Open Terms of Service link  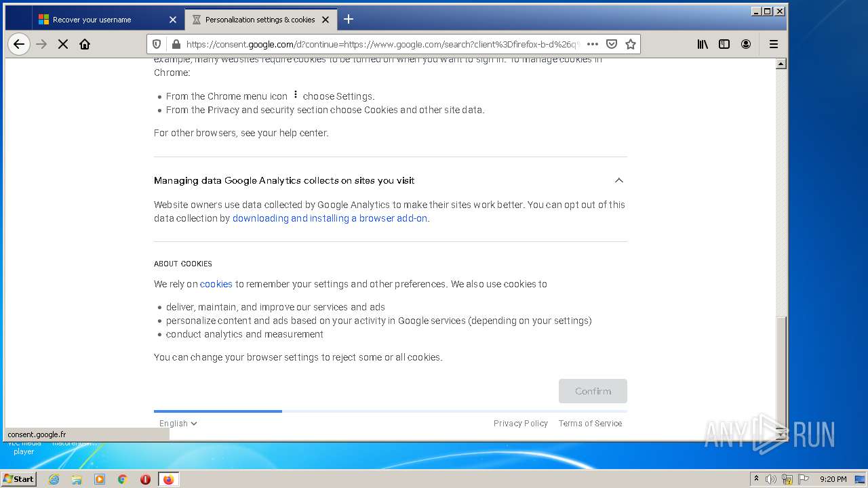[x=590, y=423]
